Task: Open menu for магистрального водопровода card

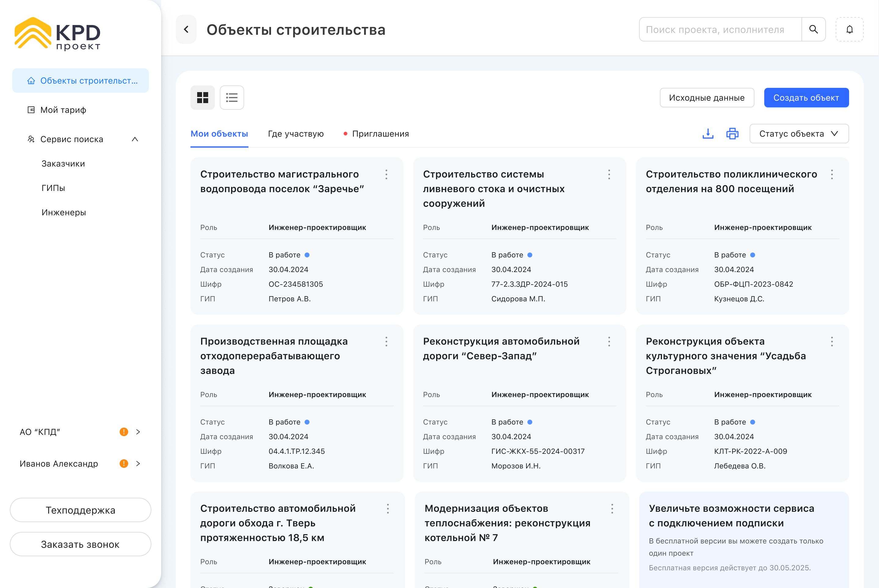Action: click(386, 174)
